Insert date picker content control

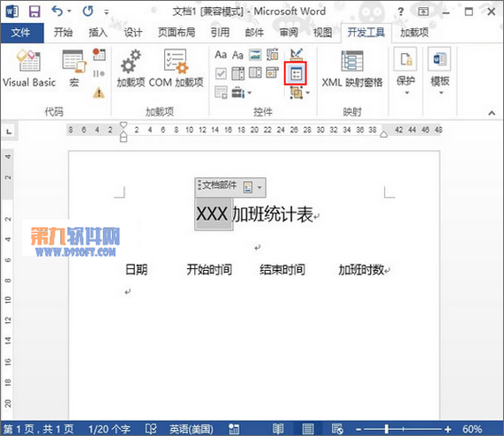[273, 73]
